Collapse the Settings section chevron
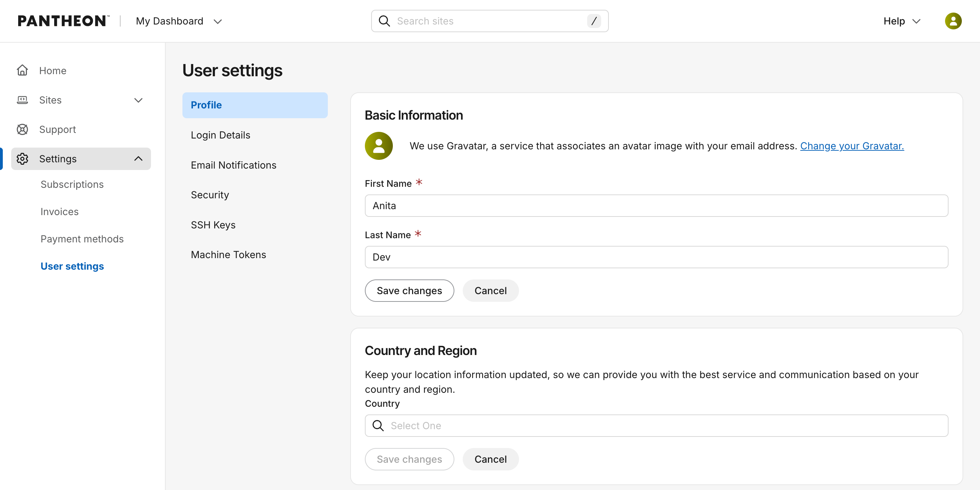Viewport: 980px width, 490px height. tap(138, 159)
